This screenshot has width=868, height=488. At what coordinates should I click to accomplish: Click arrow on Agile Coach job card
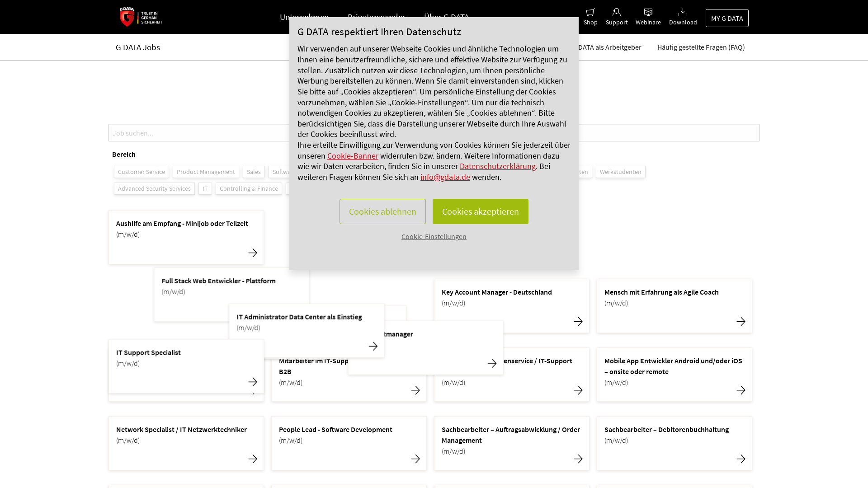pyautogui.click(x=741, y=322)
